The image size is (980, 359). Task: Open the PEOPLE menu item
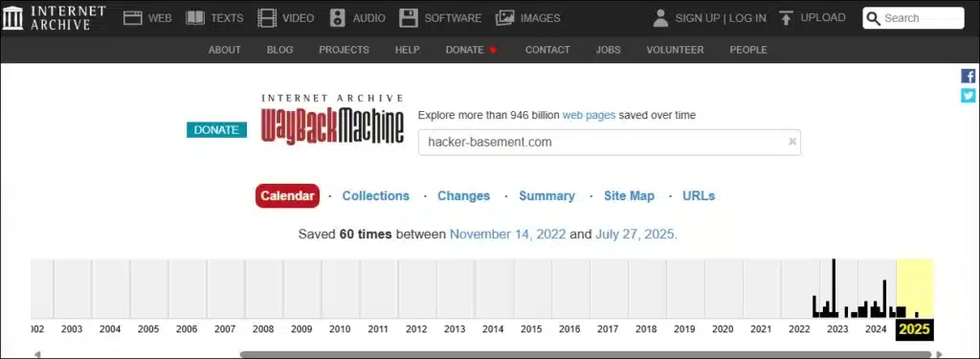(748, 50)
